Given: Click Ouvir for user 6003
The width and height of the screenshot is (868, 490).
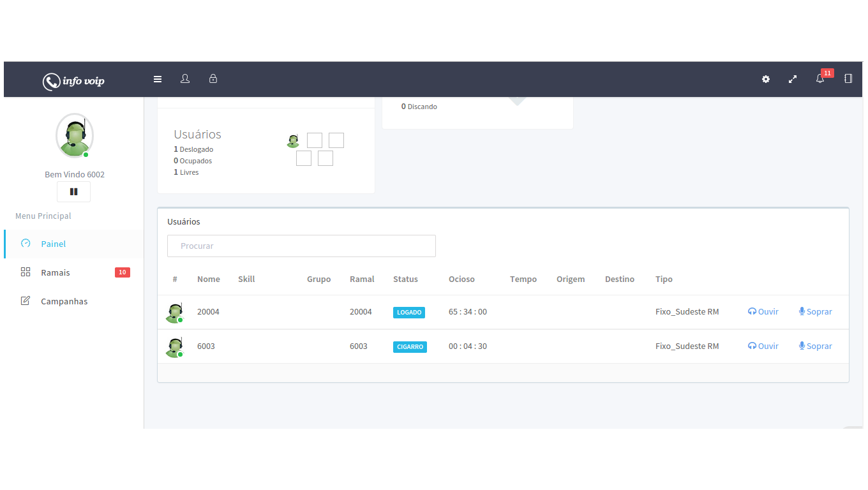Looking at the screenshot, I should click(763, 346).
